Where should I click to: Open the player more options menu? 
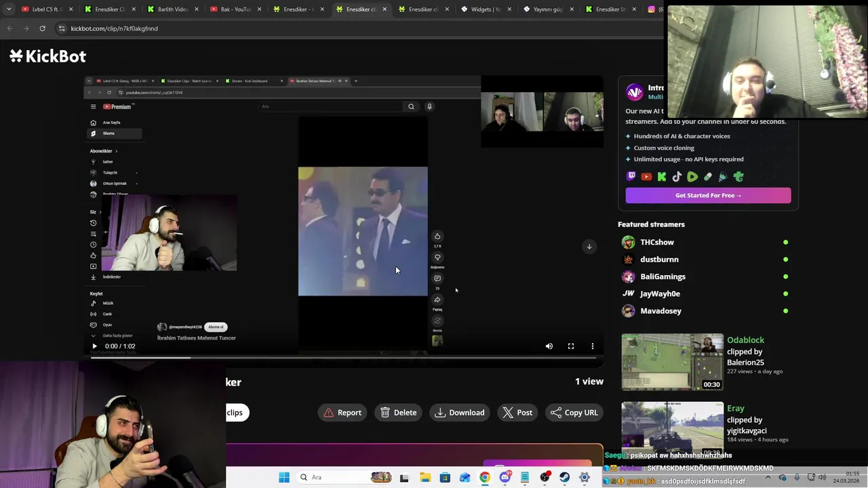point(593,346)
